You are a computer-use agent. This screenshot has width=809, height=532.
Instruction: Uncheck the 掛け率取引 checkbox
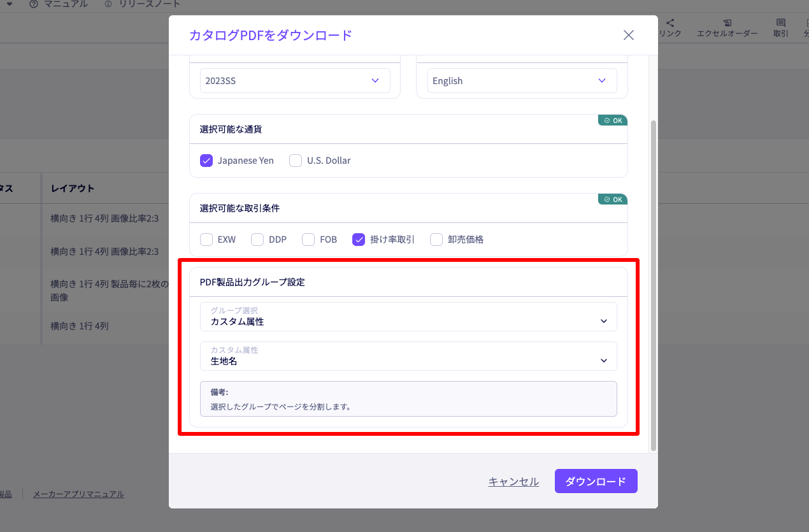pos(359,240)
